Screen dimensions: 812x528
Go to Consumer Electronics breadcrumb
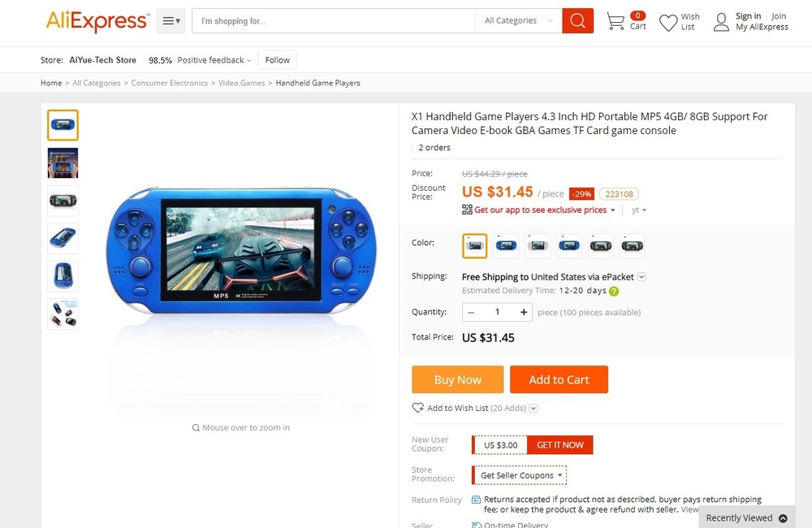tap(170, 83)
